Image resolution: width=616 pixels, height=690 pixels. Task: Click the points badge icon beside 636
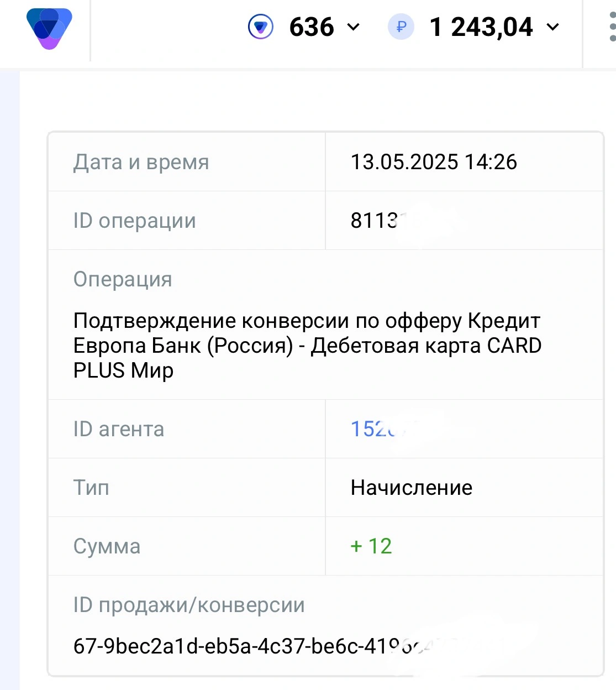261,27
